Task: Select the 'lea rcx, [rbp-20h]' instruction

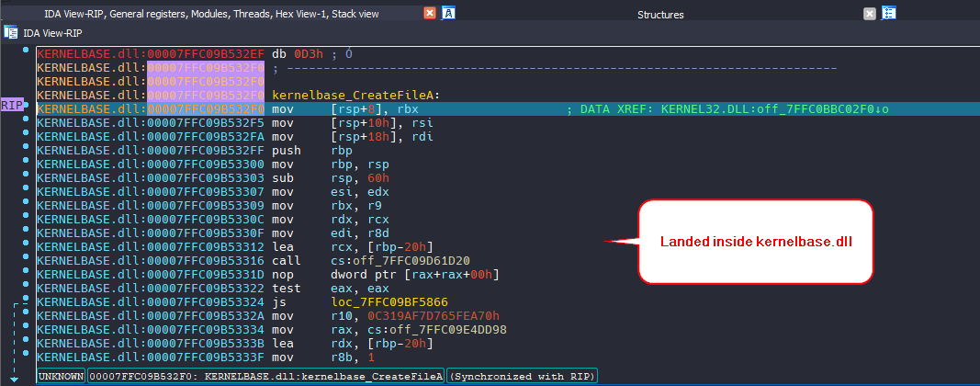Action: pos(353,247)
